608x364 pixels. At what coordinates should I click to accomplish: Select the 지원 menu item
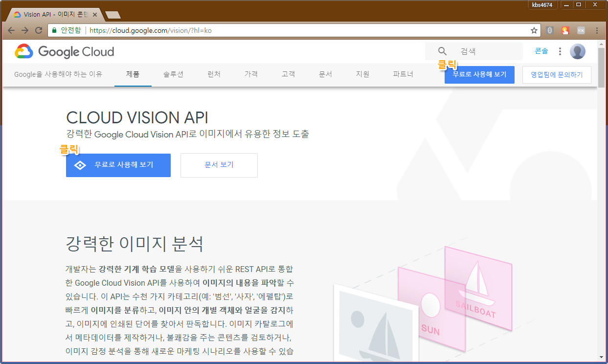pos(362,74)
